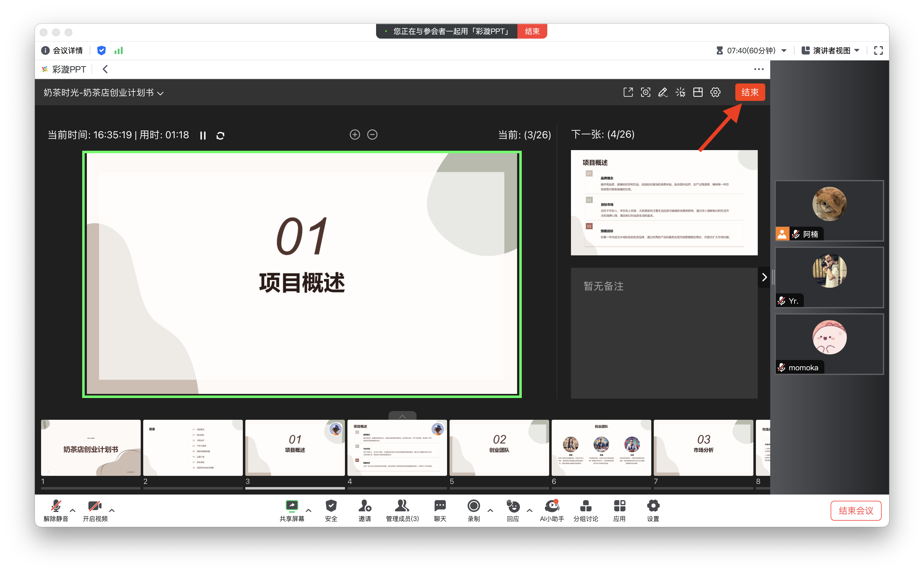Click the red 结束会议 button
Viewport: 924px width, 573px height.
point(856,510)
